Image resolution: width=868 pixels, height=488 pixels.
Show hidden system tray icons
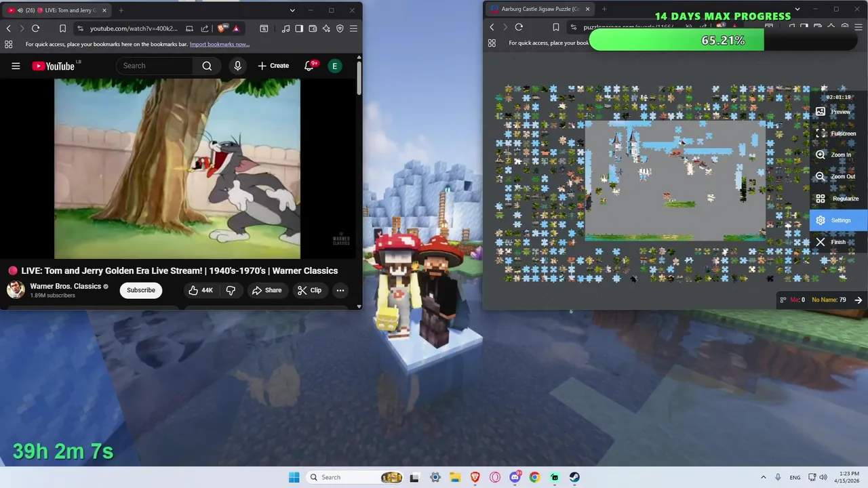[763, 477]
